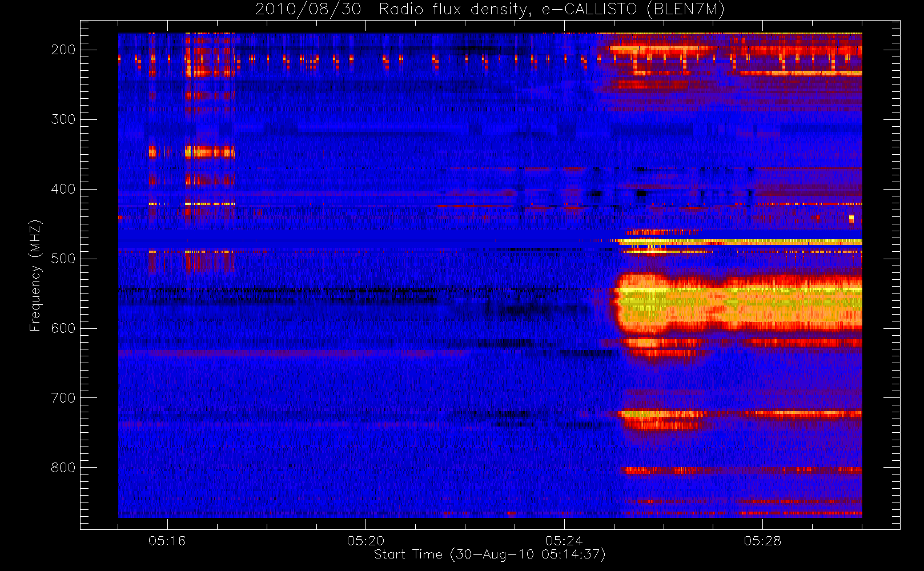Click the 400 frequency tick label
The width and height of the screenshot is (924, 571).
coord(63,189)
